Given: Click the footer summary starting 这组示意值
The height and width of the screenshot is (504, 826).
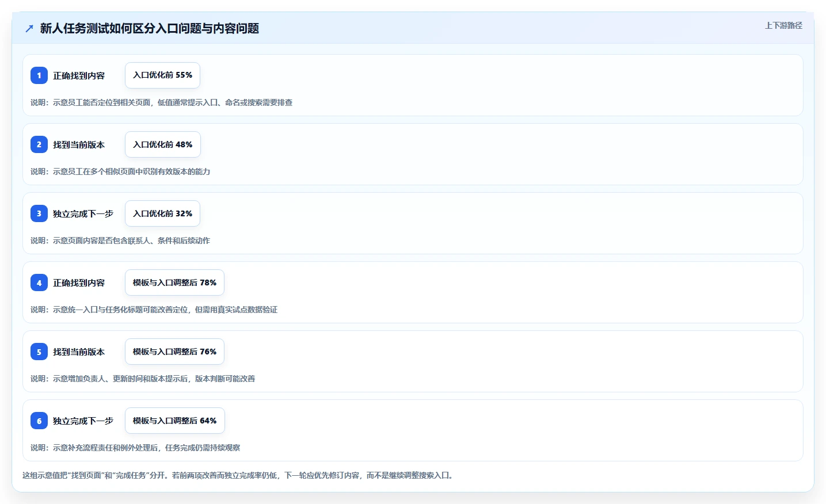Looking at the screenshot, I should pos(238,475).
